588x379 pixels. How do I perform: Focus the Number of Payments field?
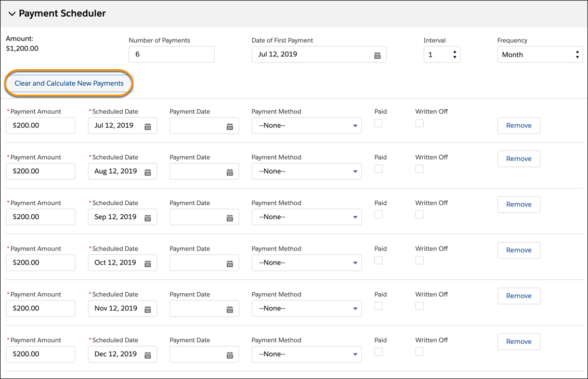pos(172,55)
